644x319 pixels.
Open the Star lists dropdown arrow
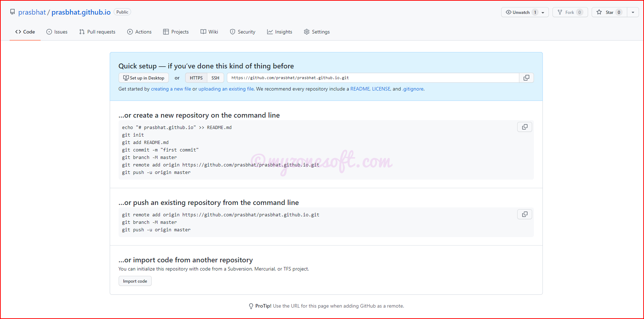(633, 12)
